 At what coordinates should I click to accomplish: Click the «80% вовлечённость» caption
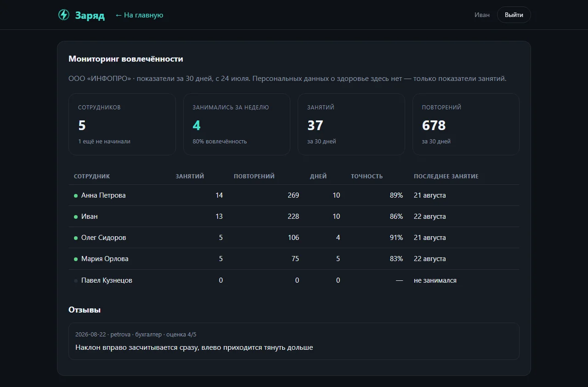220,142
